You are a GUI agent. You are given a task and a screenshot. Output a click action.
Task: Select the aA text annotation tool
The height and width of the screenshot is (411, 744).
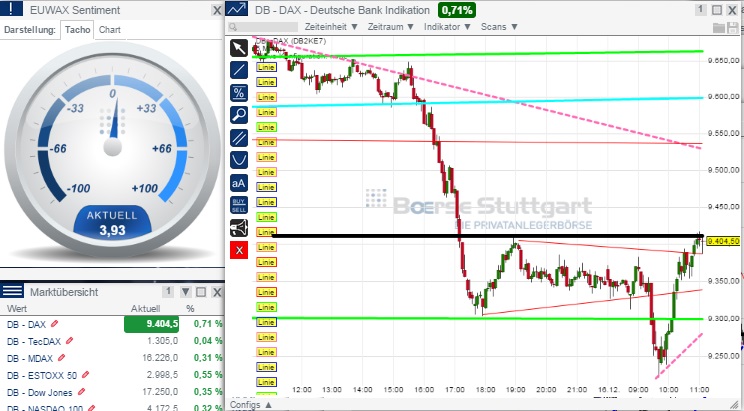click(x=239, y=183)
